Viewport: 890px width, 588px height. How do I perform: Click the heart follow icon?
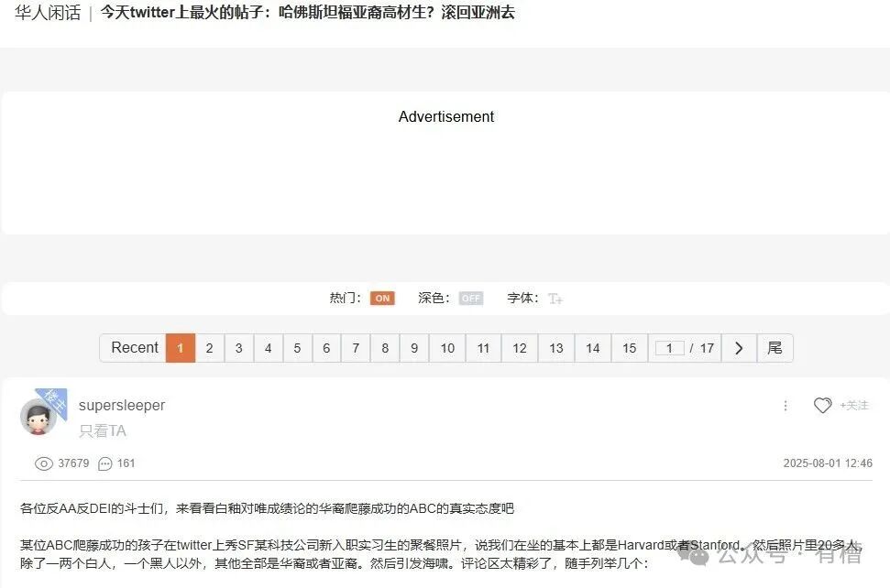pos(822,406)
